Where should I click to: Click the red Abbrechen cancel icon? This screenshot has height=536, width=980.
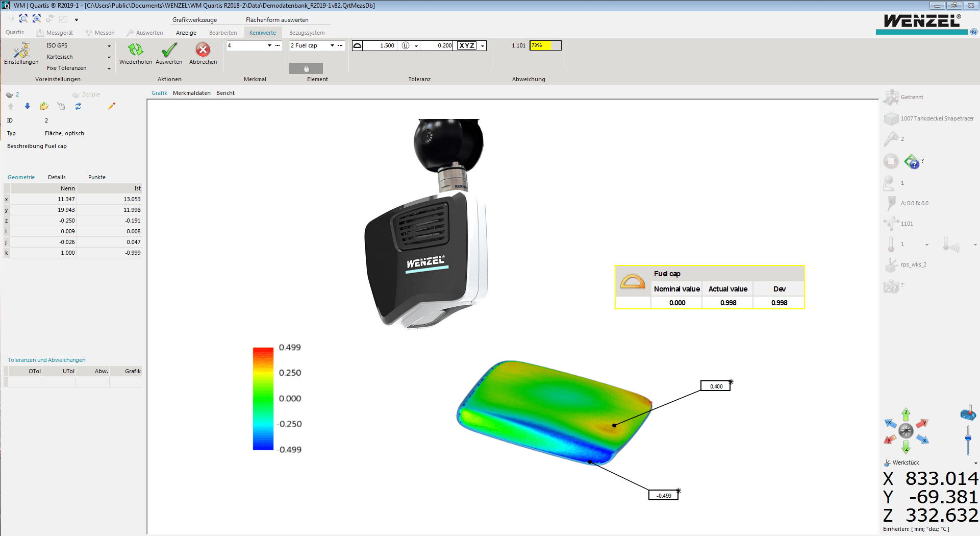[203, 50]
